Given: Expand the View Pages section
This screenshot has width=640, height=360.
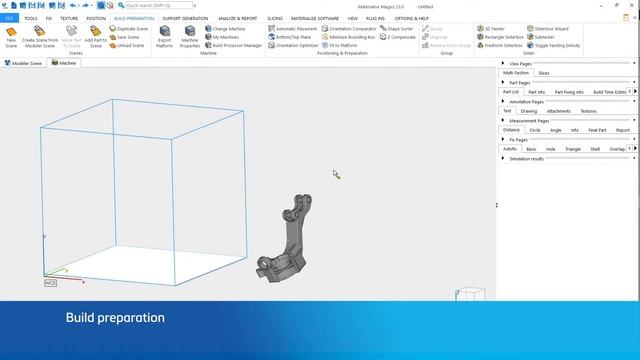Looking at the screenshot, I should (x=503, y=63).
